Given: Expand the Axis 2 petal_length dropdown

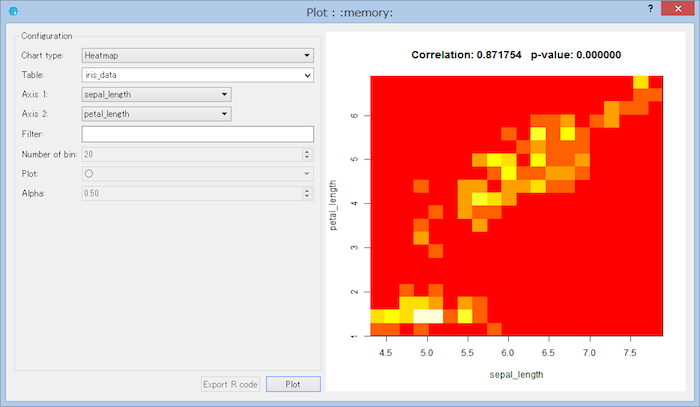Looking at the screenshot, I should (156, 114).
